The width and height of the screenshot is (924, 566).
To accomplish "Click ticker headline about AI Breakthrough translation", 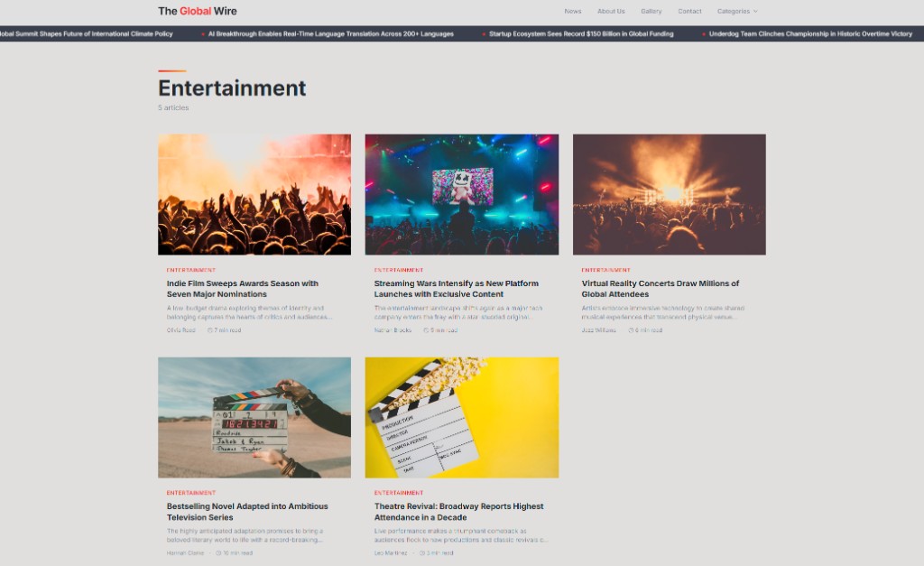I will pos(330,34).
